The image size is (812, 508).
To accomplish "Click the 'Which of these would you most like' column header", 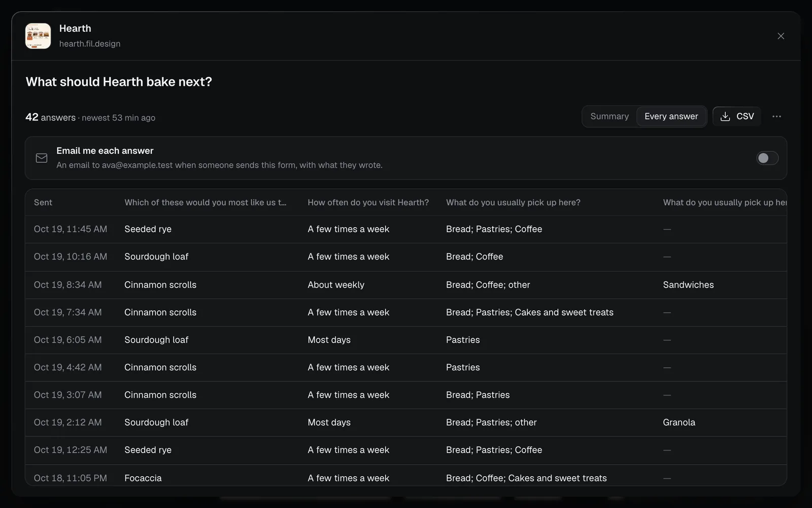I will [206, 202].
